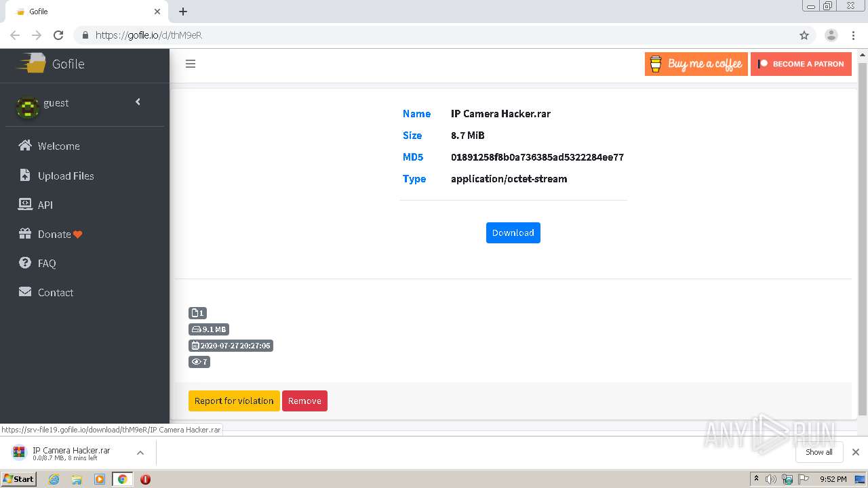Close the downloads bar
Viewport: 868px width, 488px height.
(x=855, y=452)
